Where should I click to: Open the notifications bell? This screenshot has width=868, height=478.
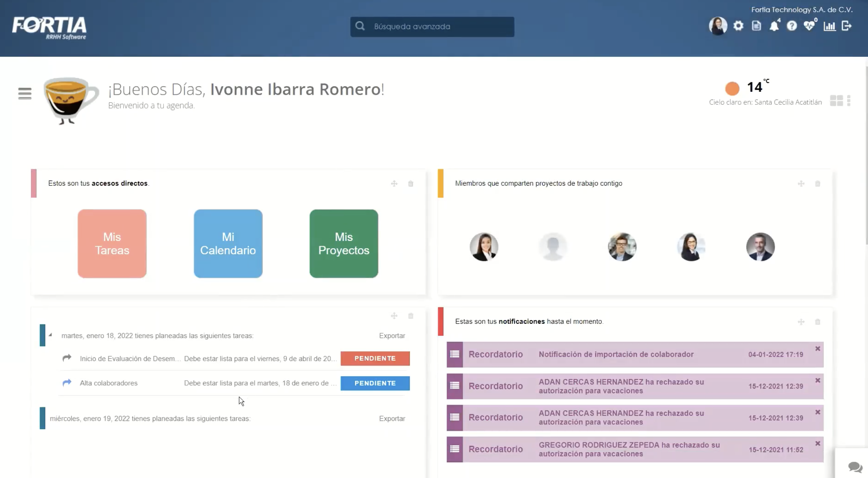(774, 26)
